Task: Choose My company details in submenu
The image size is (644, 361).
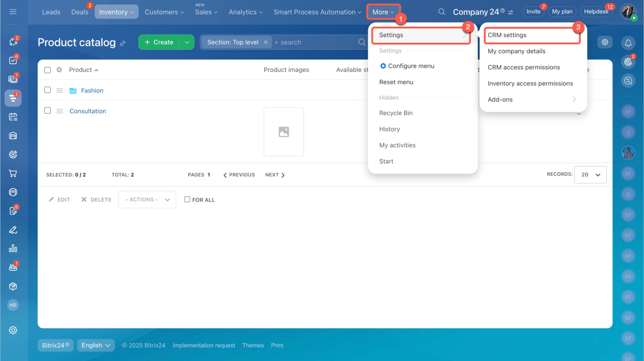Action: 516,51
